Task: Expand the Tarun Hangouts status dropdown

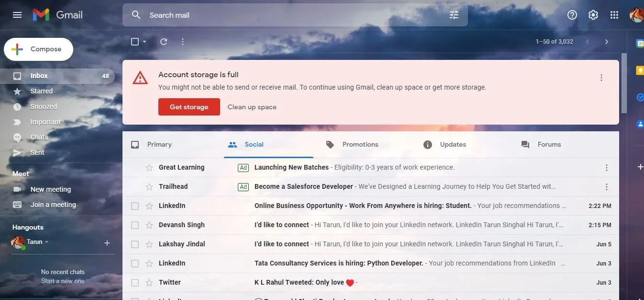Action: 46,242
